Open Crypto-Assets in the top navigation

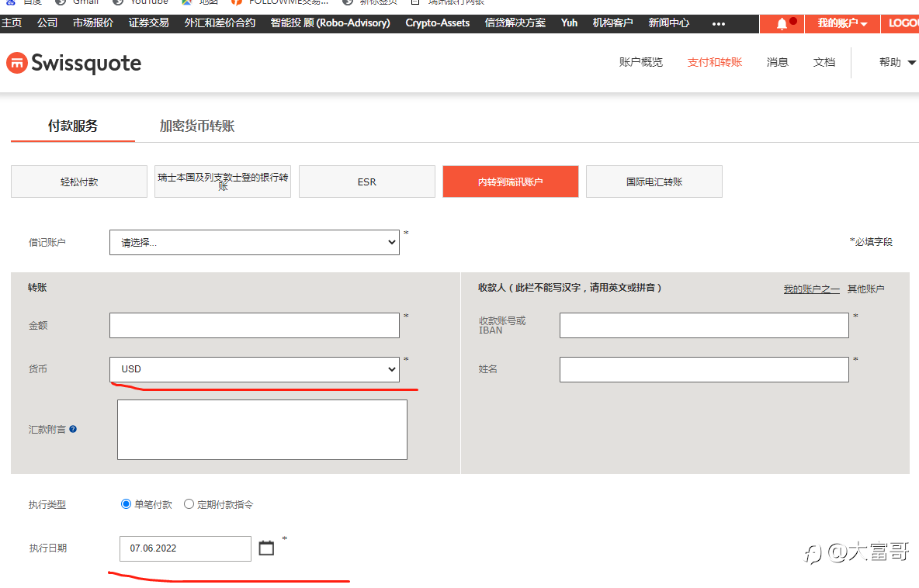pyautogui.click(x=437, y=22)
